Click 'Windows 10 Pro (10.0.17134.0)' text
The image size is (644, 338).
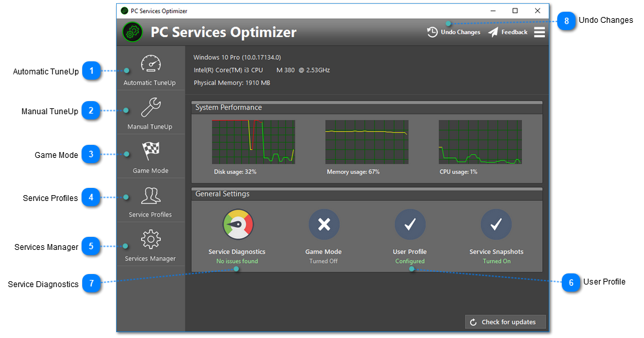click(238, 57)
